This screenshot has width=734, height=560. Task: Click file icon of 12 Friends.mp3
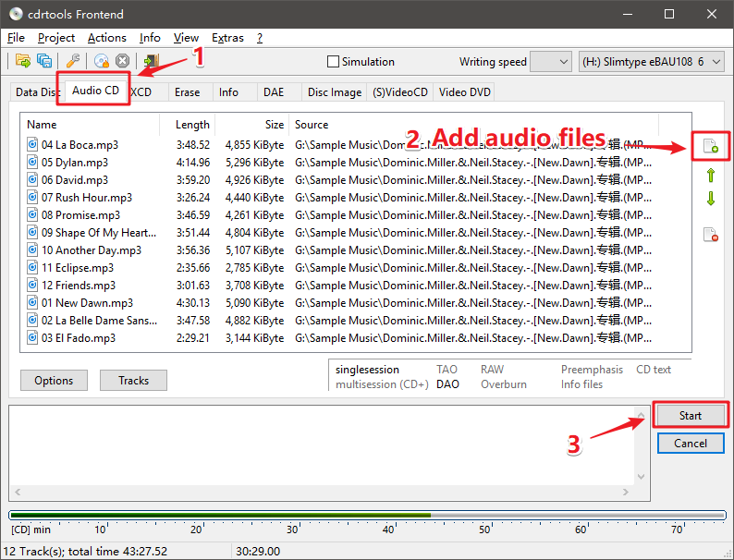point(32,285)
